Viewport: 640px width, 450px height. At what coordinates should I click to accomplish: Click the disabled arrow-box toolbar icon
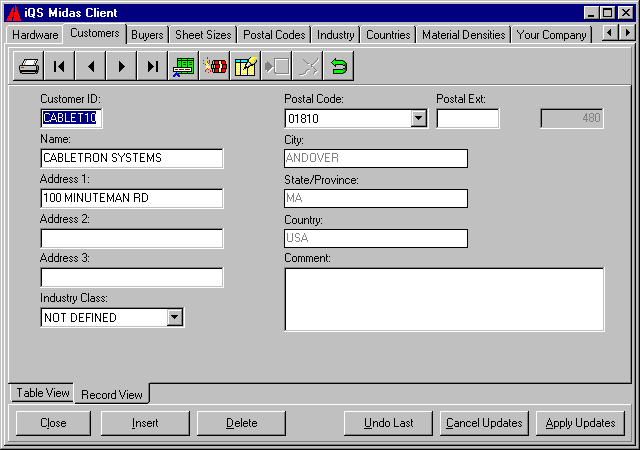(x=276, y=66)
